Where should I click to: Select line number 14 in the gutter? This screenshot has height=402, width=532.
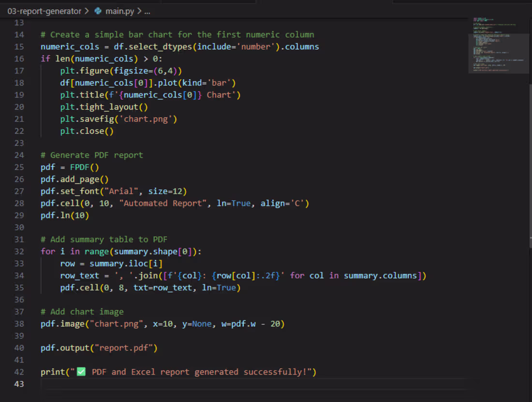(19, 34)
